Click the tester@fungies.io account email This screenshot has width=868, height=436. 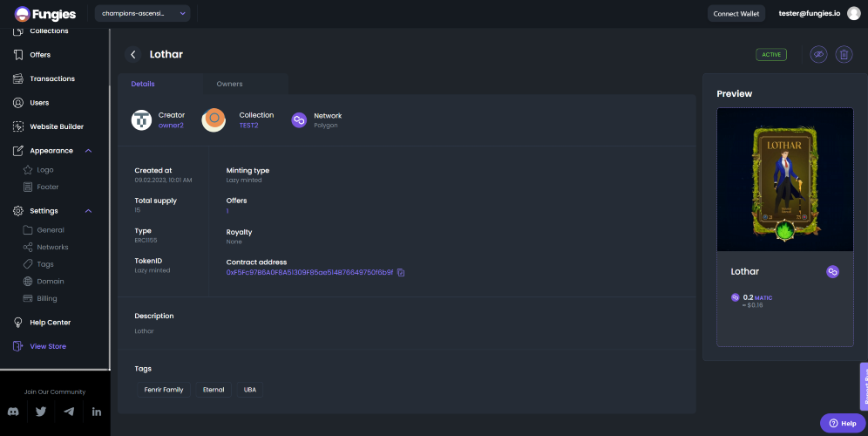[809, 13]
